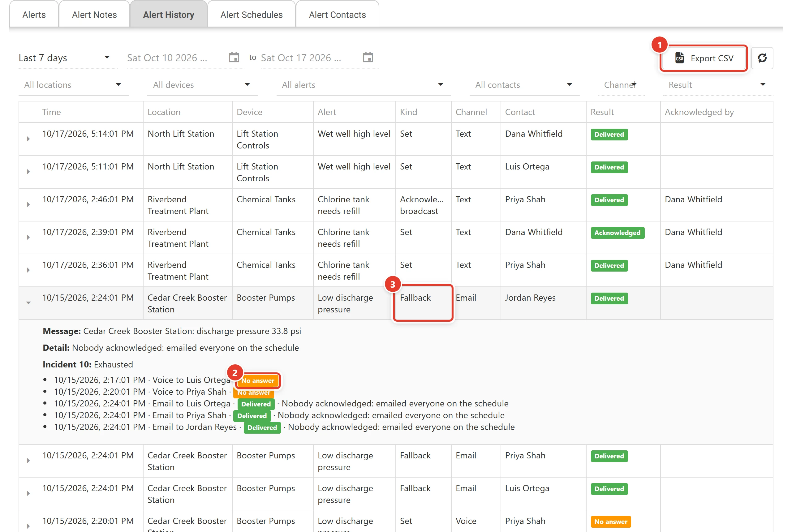792x532 pixels.
Task: Open the Alert Contacts tab
Action: [337, 15]
